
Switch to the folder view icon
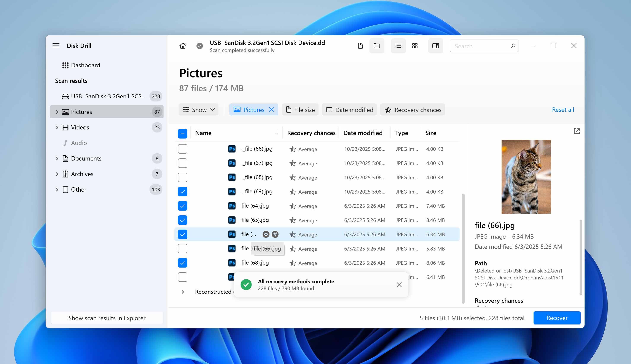pyautogui.click(x=376, y=46)
